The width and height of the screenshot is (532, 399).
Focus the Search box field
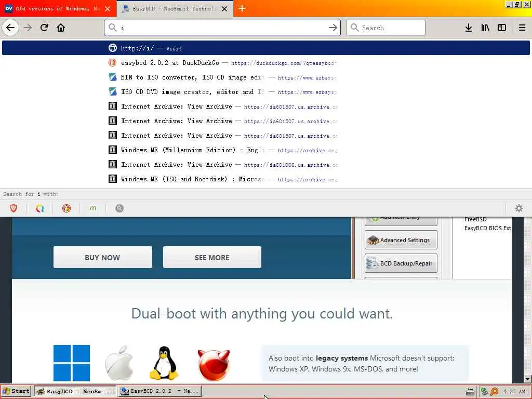click(385, 28)
